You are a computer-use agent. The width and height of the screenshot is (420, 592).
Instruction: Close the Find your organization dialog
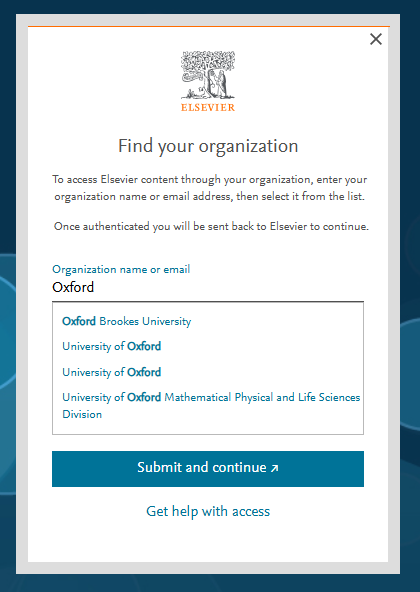pos(376,39)
